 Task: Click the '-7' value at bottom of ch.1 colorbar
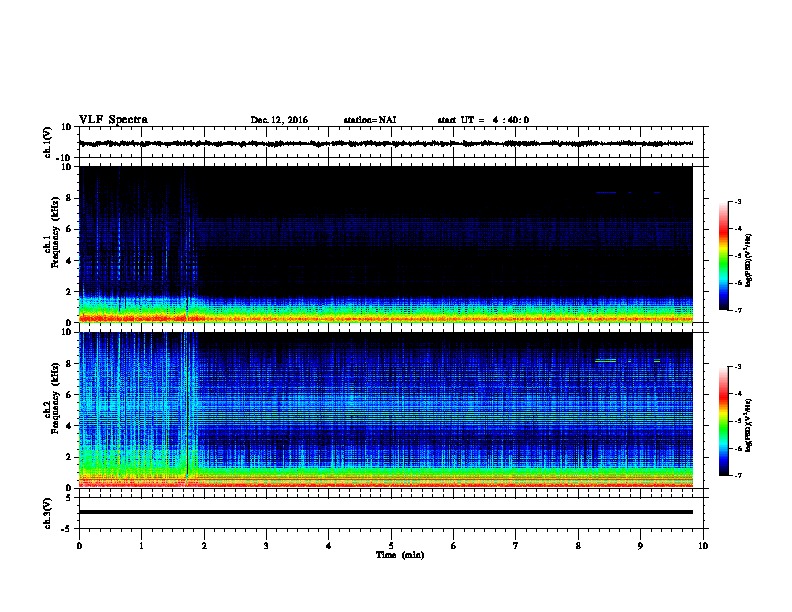pyautogui.click(x=737, y=310)
